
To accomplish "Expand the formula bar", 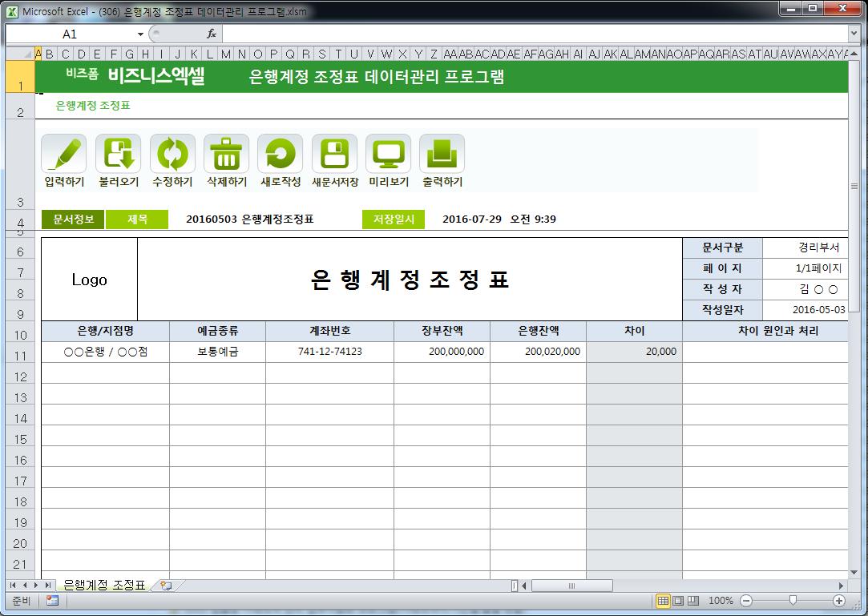I will pyautogui.click(x=854, y=34).
